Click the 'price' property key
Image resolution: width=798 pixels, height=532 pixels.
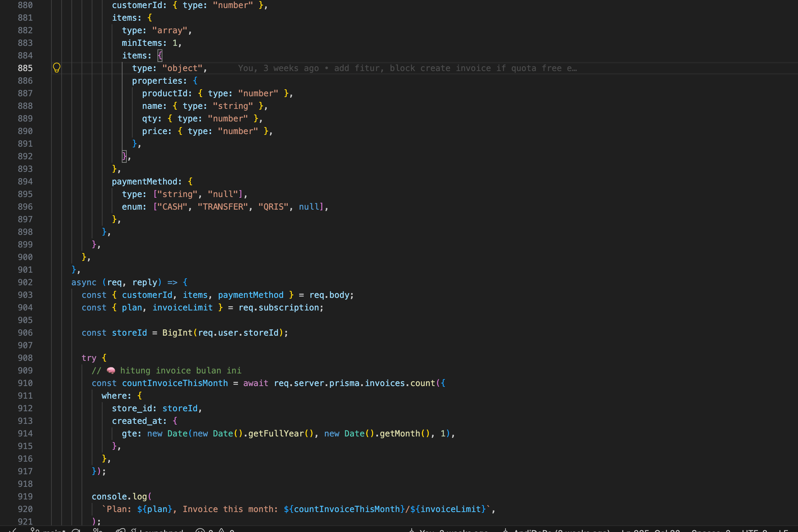pos(155,131)
